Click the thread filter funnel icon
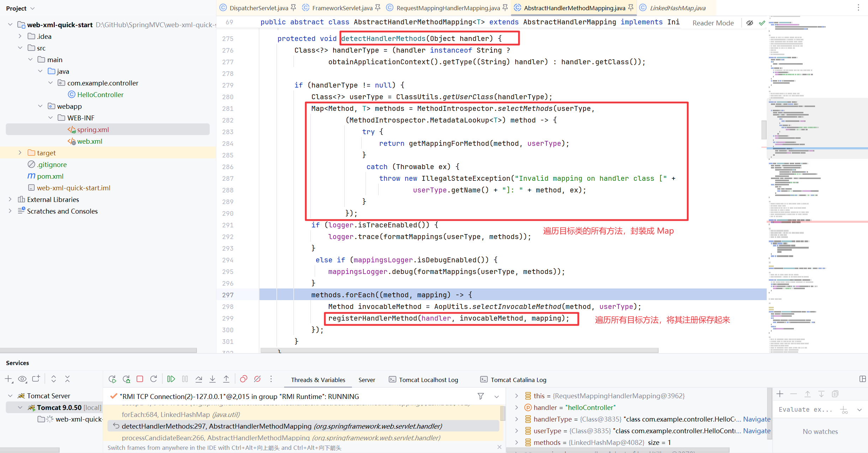Screen dimensions: 868x453 [481, 396]
